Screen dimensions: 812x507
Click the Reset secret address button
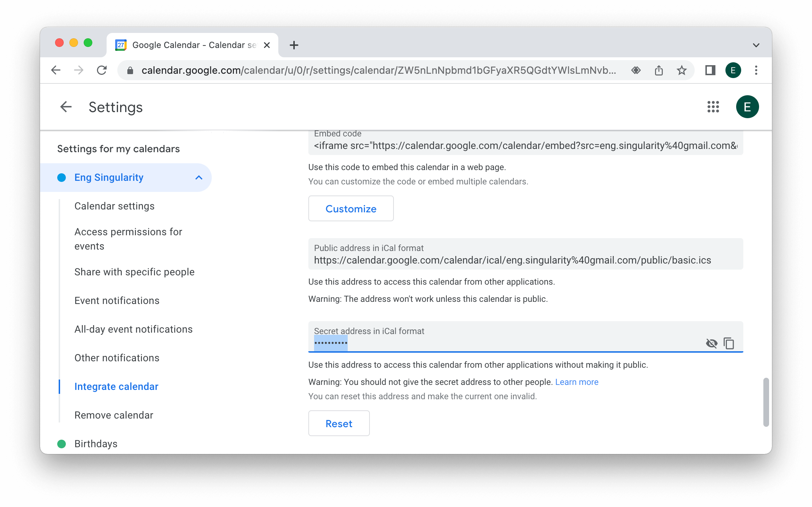[339, 424]
